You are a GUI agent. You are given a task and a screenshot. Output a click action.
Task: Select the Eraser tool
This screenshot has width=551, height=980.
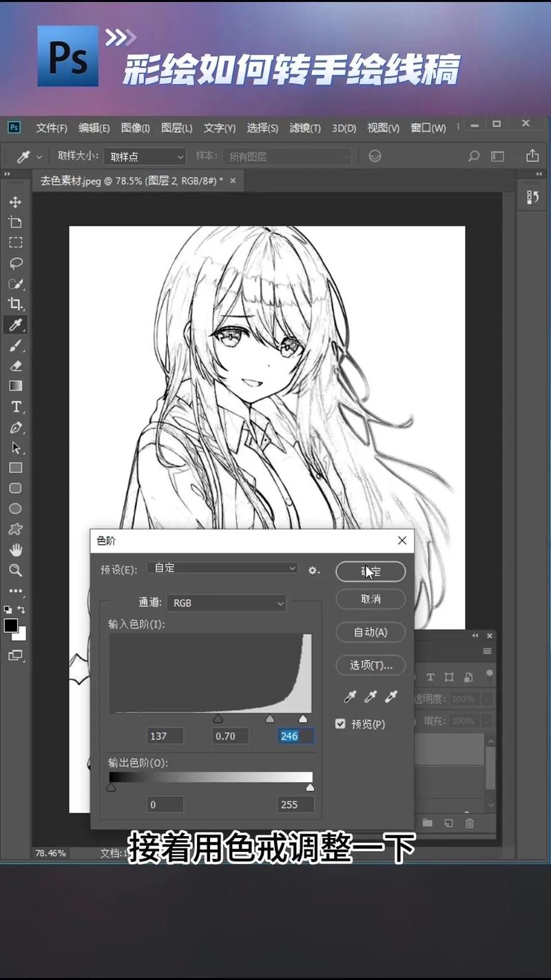click(x=15, y=365)
